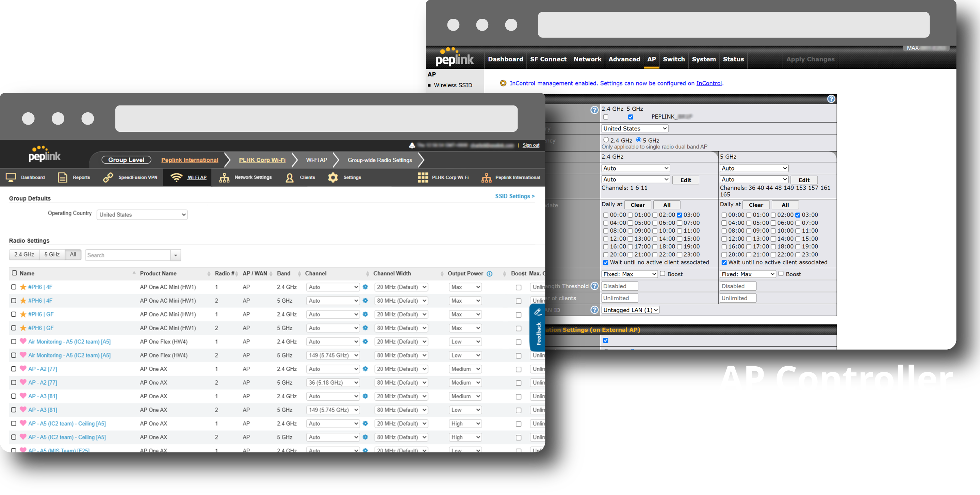Viewport: 980px width, 495px height.
Task: Open Settings gear icon in InControl nav
Action: pyautogui.click(x=333, y=177)
